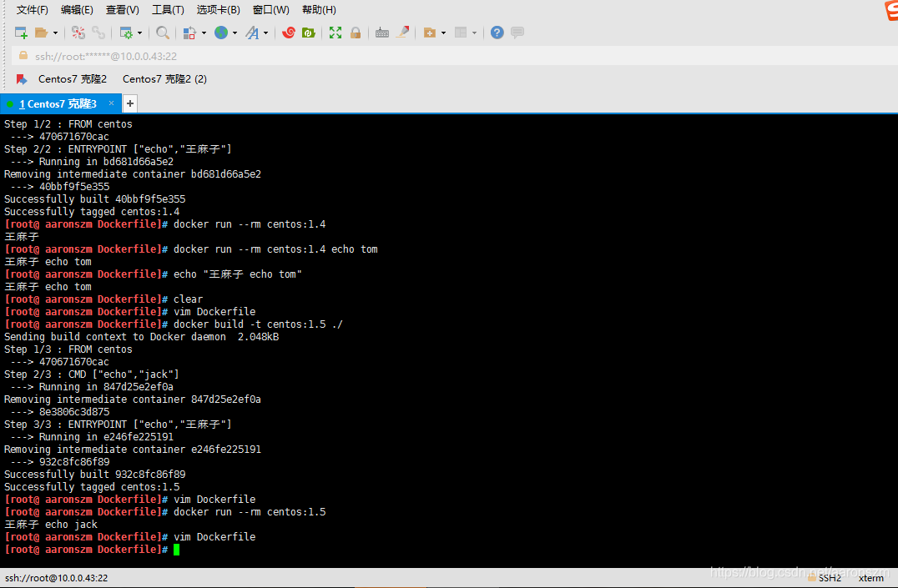Click the Find magnifier icon
898x588 pixels.
(163, 33)
